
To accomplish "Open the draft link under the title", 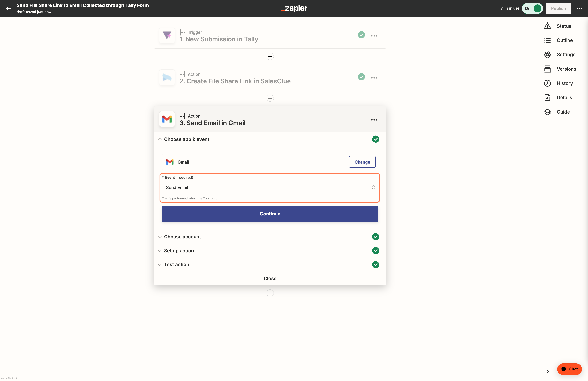I will click(21, 12).
